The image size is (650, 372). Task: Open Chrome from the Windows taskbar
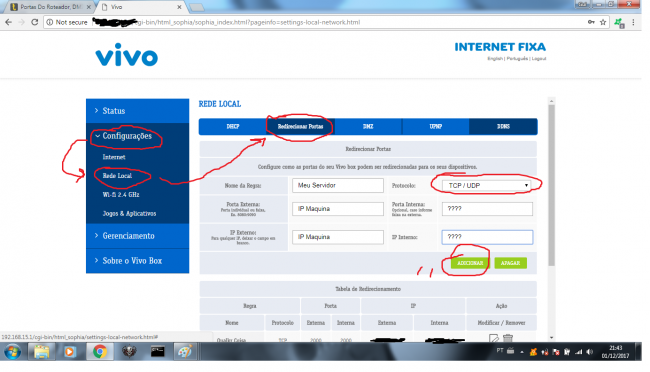coord(99,352)
